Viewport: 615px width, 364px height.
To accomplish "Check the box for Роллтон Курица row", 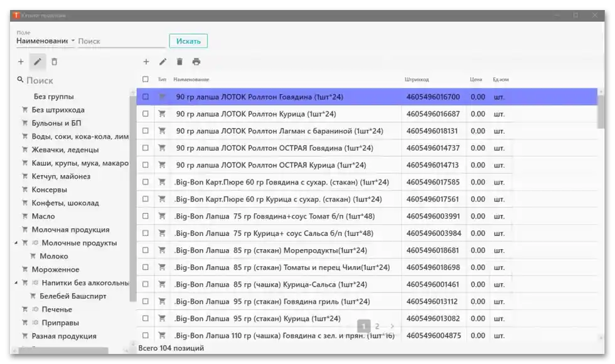I will point(146,114).
